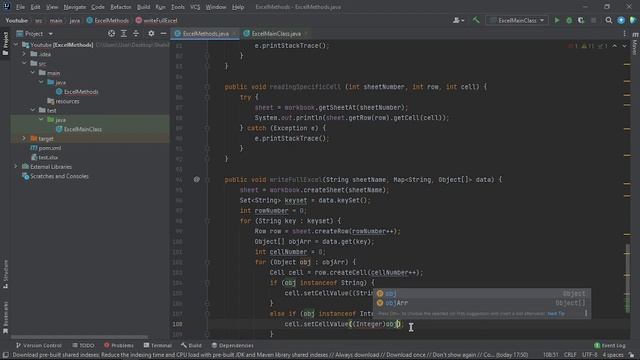Choose obj suggestion in completion popup
Viewport: 640px width, 360px height.
[482, 293]
